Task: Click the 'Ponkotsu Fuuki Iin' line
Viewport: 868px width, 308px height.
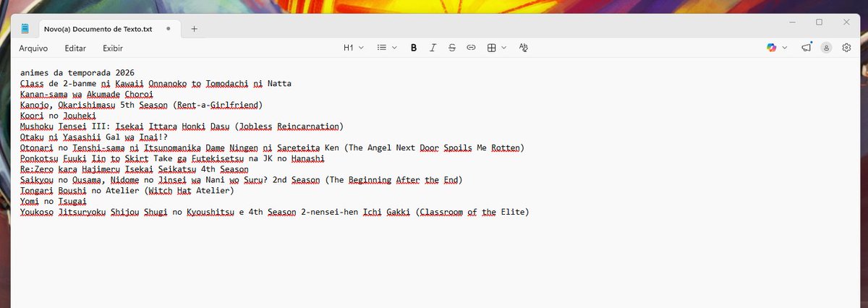Action: click(x=173, y=158)
